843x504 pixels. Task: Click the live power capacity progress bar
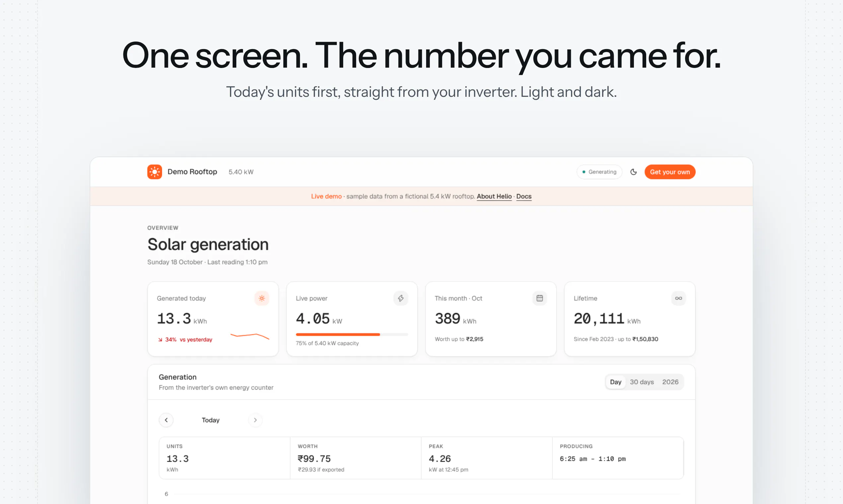coord(352,335)
